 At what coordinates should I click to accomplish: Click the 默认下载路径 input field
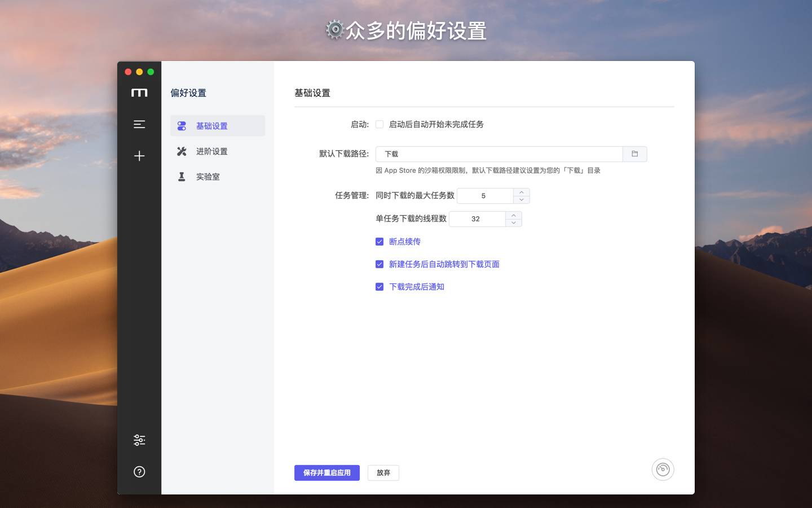pos(499,154)
